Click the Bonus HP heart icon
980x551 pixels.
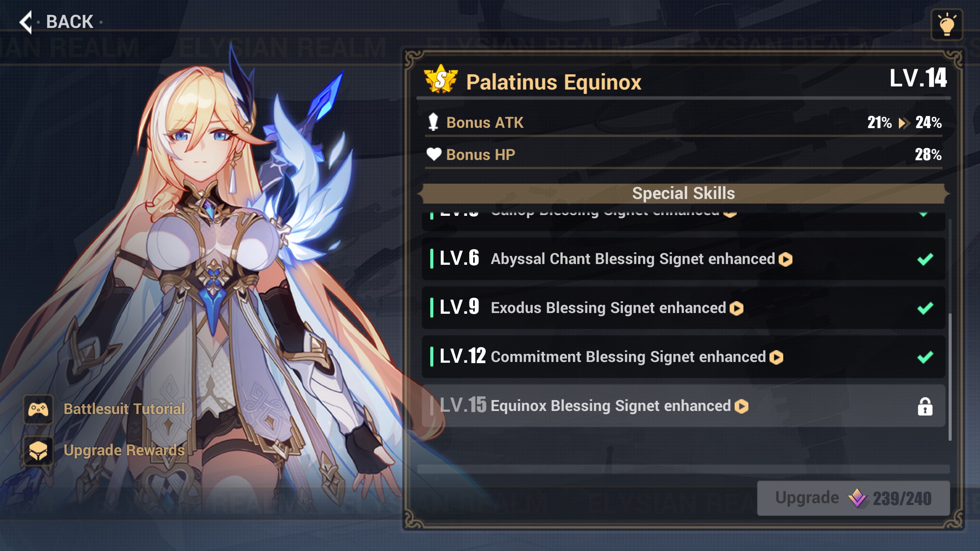click(x=434, y=154)
